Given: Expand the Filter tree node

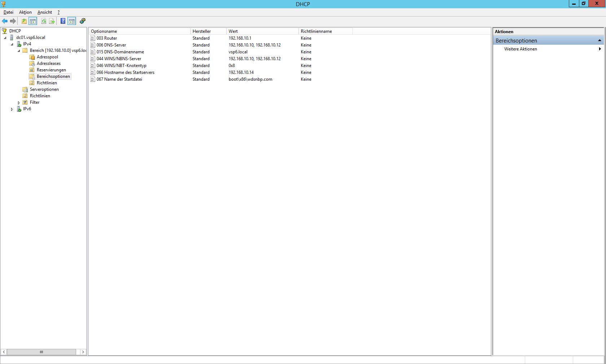Looking at the screenshot, I should (19, 103).
